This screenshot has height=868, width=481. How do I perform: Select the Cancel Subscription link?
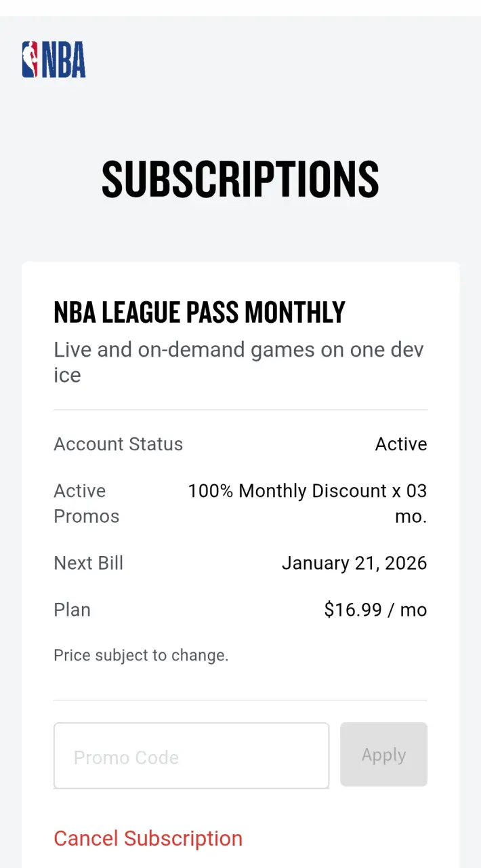[148, 838]
